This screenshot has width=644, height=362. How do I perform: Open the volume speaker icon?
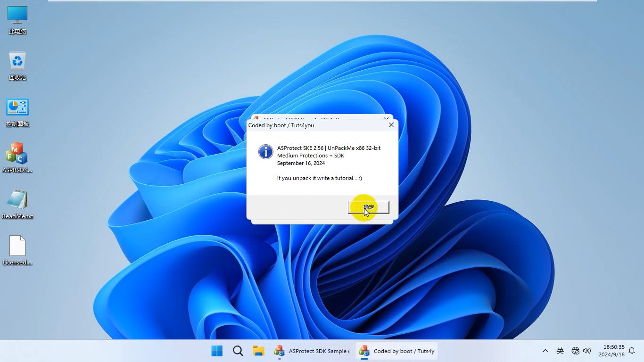pos(587,351)
